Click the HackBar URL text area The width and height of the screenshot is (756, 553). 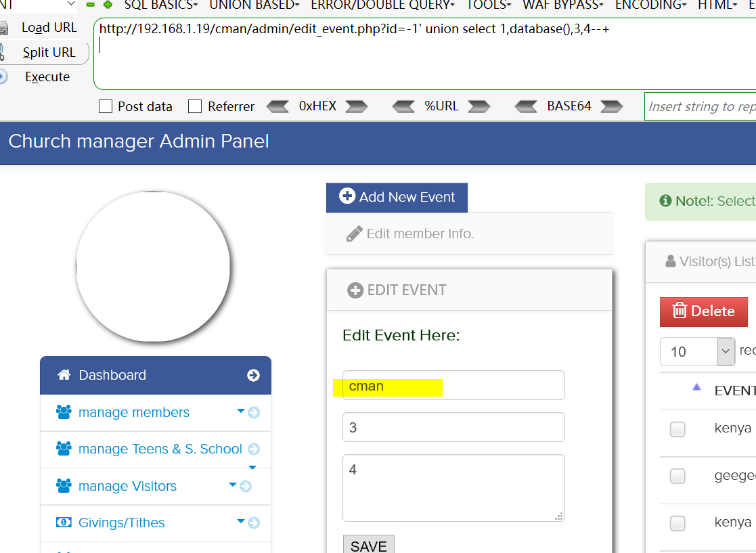pos(424,54)
